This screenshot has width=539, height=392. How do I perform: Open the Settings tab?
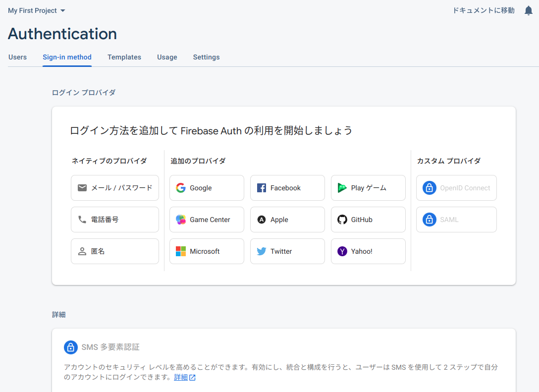pyautogui.click(x=206, y=57)
